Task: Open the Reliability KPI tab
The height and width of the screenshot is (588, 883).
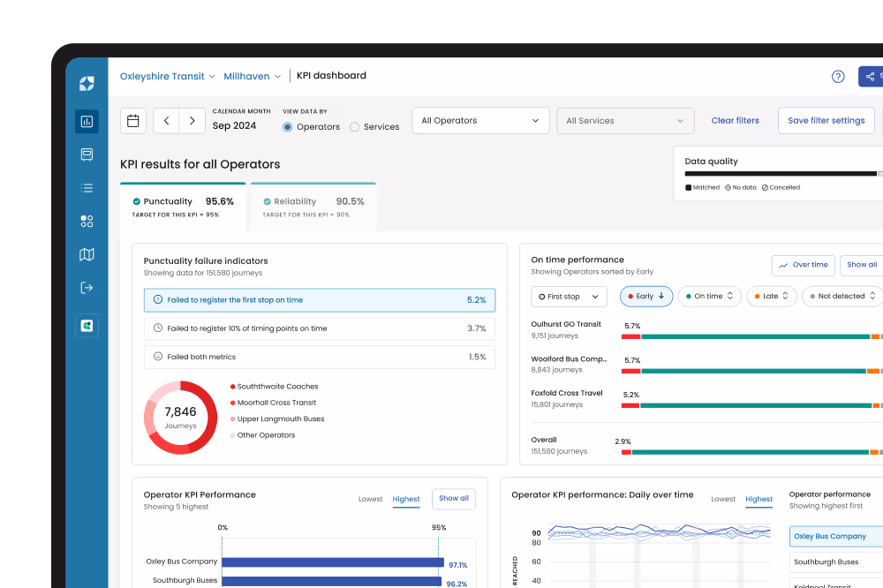Action: pos(313,207)
